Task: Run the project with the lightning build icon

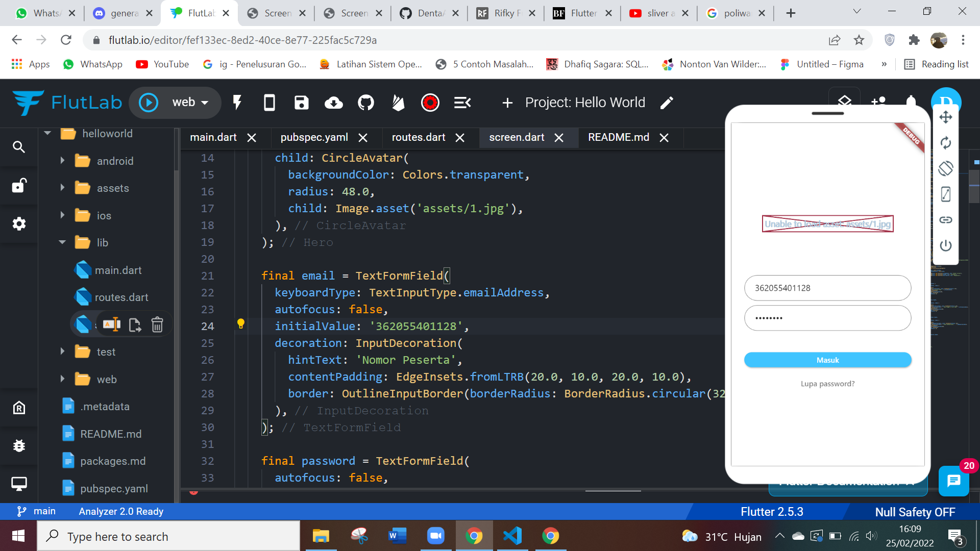Action: (x=236, y=103)
